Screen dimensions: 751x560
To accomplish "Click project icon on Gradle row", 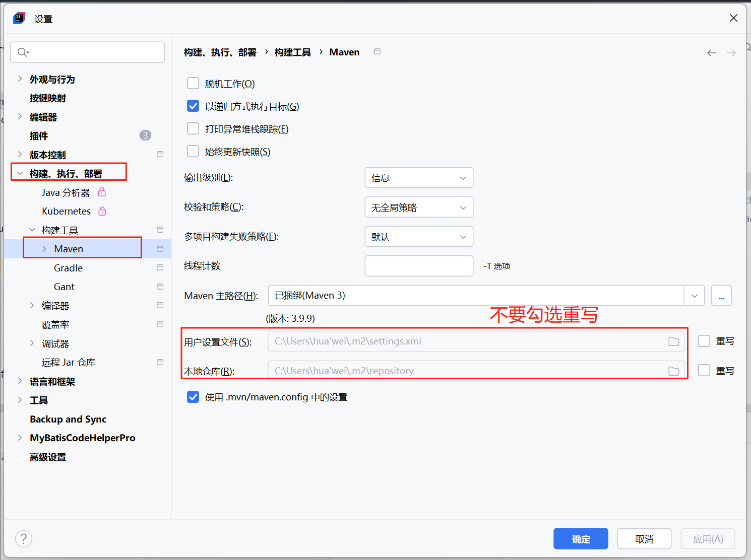I will (x=160, y=267).
